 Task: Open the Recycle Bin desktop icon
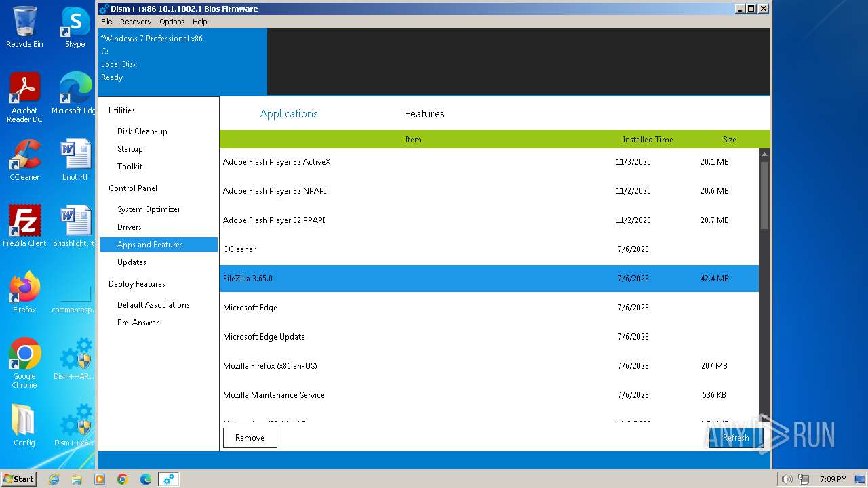click(24, 27)
